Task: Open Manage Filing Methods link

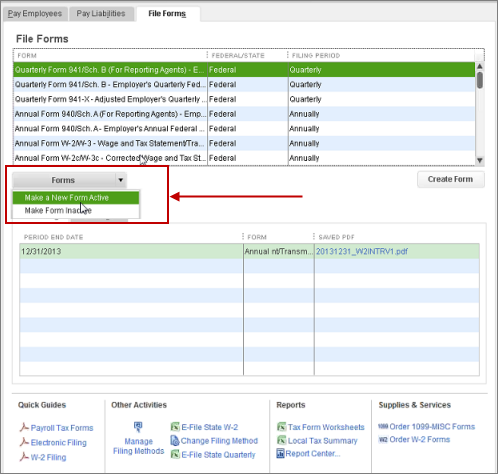Action: pyautogui.click(x=138, y=446)
